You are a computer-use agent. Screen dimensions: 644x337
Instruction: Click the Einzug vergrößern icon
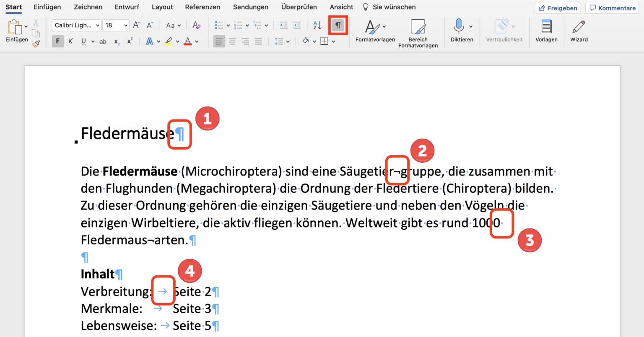pyautogui.click(x=297, y=25)
